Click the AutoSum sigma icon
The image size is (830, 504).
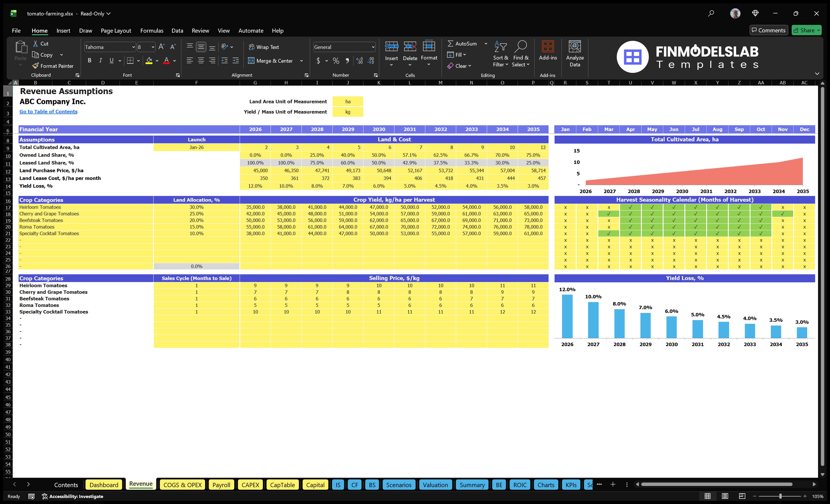(450, 43)
